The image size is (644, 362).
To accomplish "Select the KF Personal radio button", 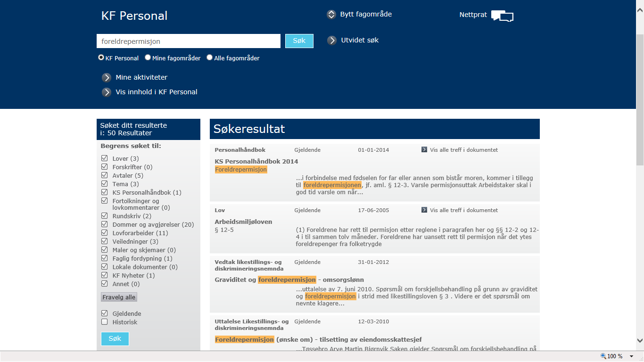I will tap(101, 58).
